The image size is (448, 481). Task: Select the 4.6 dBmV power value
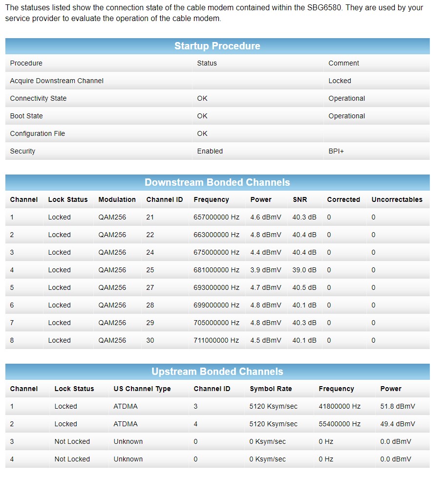click(266, 217)
